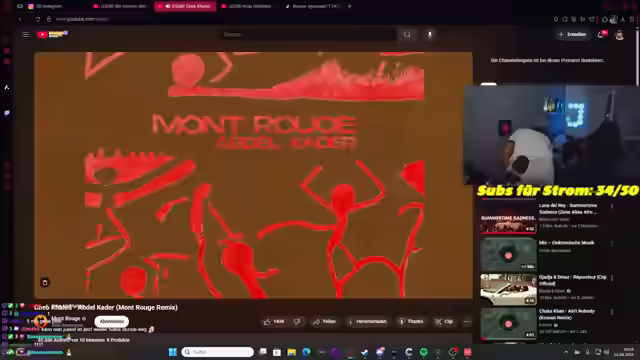Like the video with thumbs up
The width and height of the screenshot is (640, 360).
(x=274, y=322)
